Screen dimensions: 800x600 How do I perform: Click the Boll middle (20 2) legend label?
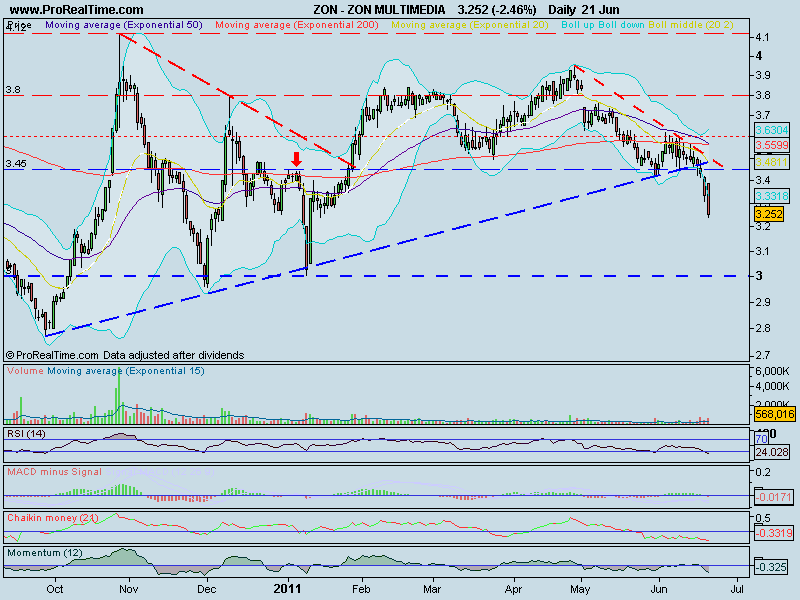[691, 24]
